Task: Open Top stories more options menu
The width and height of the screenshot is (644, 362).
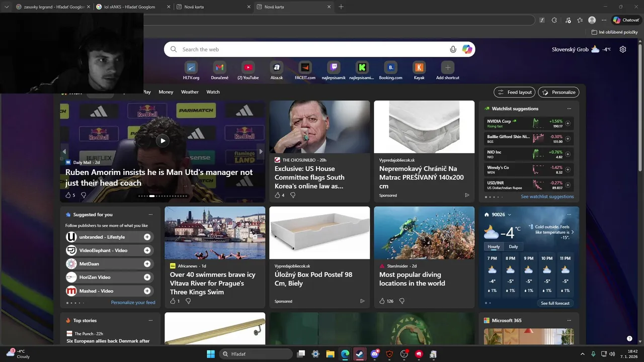Action: (x=150, y=320)
